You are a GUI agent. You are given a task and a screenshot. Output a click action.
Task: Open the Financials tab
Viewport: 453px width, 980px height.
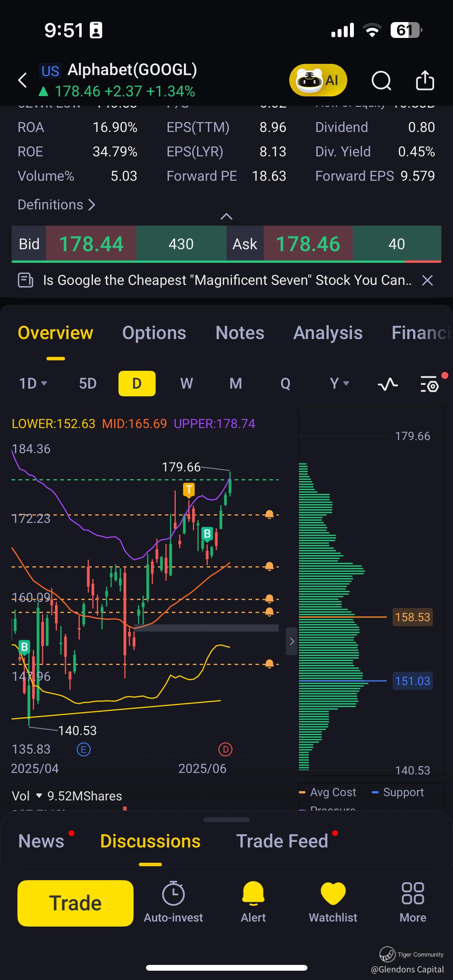[x=422, y=333]
